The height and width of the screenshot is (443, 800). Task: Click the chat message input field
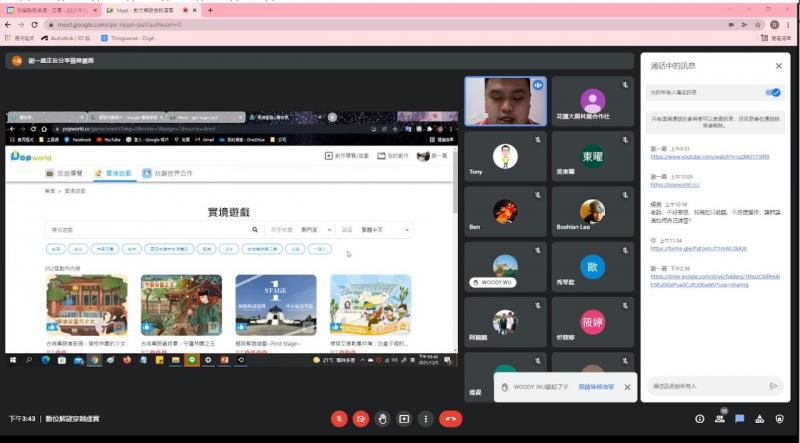click(708, 386)
